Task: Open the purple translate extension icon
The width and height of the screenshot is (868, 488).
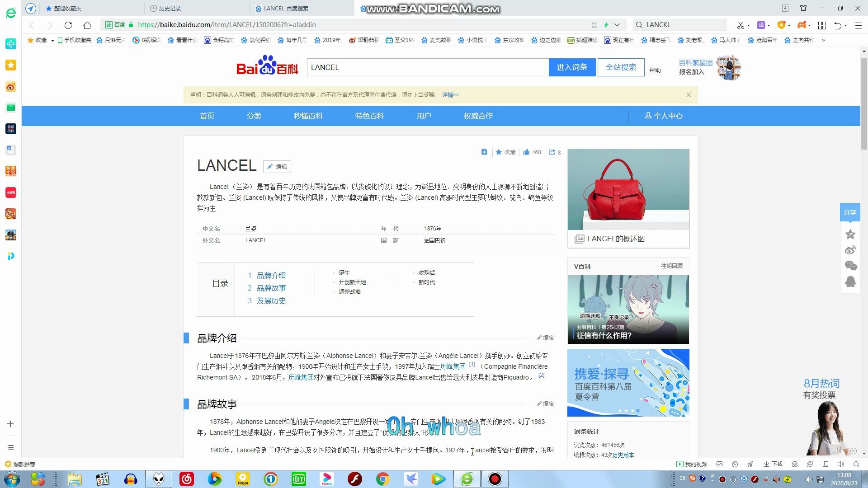Action: (761, 25)
